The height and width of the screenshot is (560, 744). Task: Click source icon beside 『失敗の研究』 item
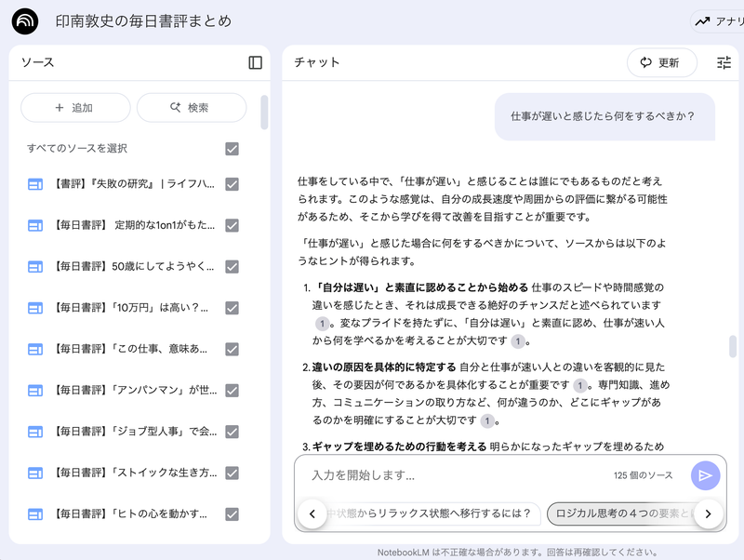pos(35,184)
